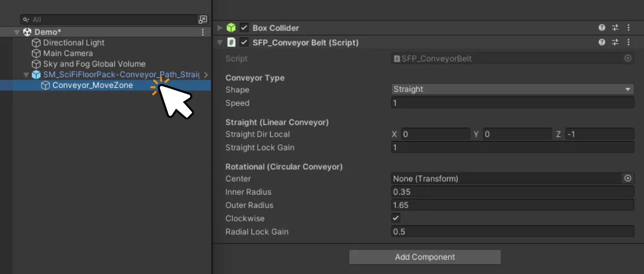This screenshot has width=644, height=274.
Task: Click the Inner Radius value field
Action: click(x=512, y=192)
